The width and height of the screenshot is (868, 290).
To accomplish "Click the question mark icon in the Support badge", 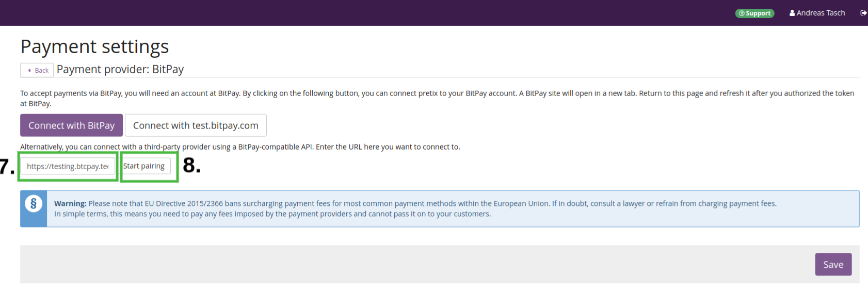I will (x=742, y=13).
